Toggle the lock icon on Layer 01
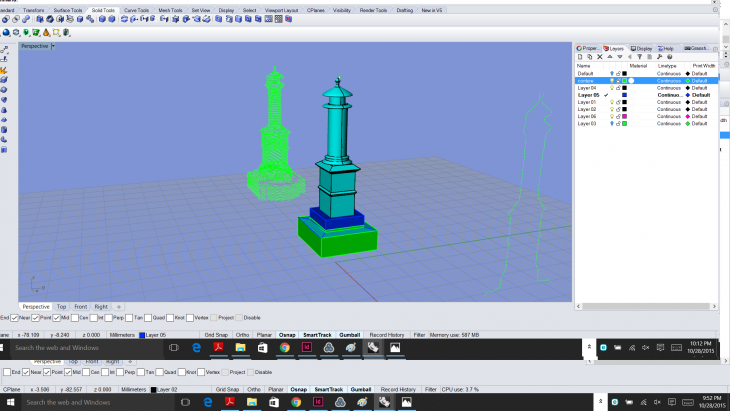Screen dimensions: 730x411 [619, 102]
